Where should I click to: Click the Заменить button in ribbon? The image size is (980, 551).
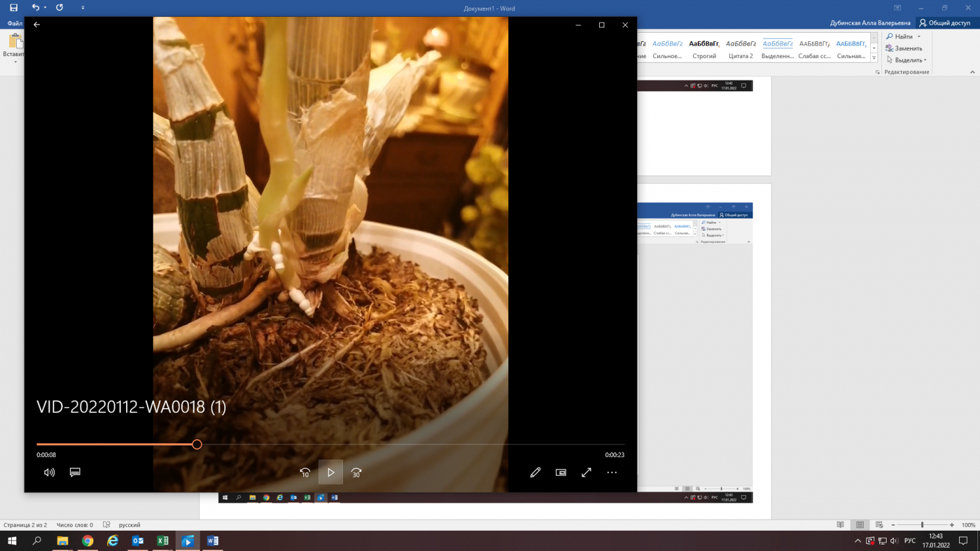point(904,48)
